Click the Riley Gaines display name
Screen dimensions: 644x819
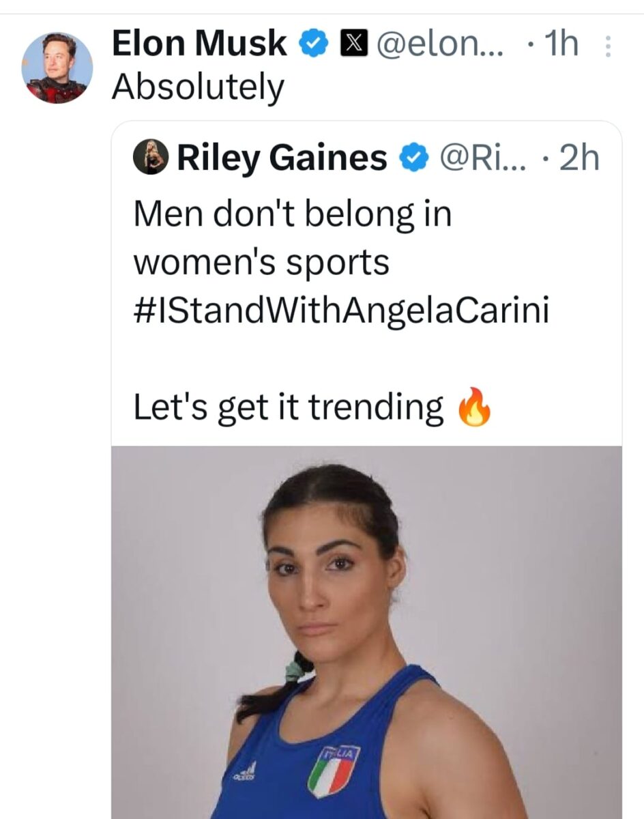pos(282,159)
